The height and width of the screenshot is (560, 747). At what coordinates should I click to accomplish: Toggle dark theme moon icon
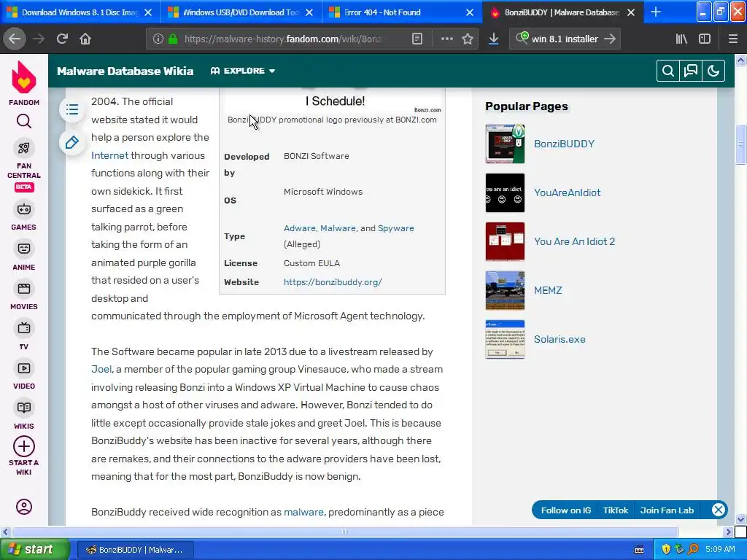coord(713,71)
